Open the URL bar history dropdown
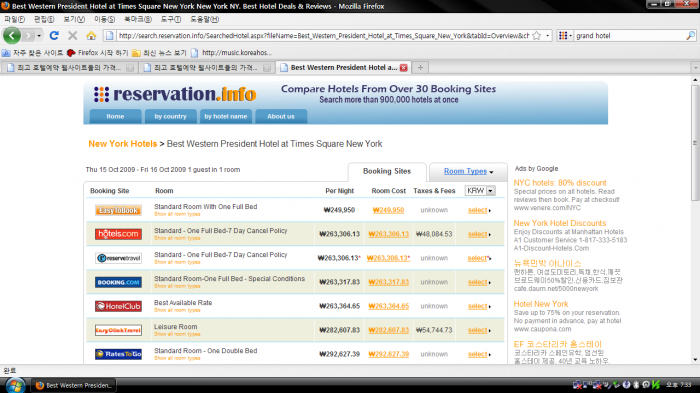Screen dimensions: 700x393 point(548,35)
